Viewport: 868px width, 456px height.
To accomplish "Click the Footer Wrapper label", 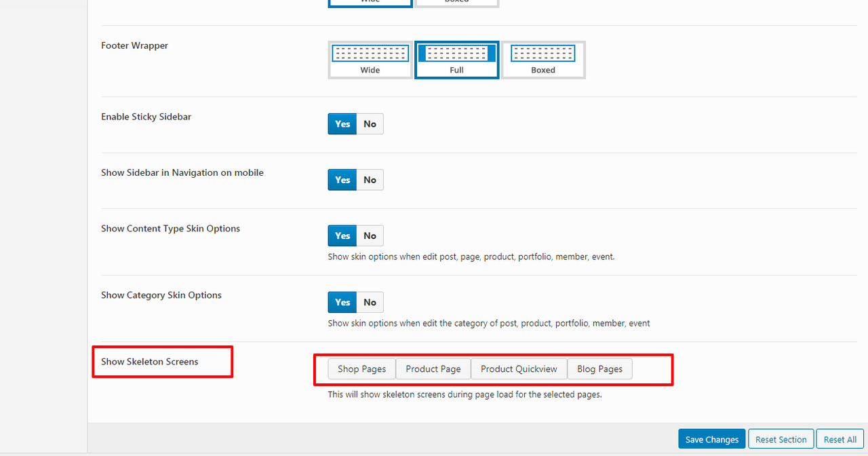I will pos(135,45).
